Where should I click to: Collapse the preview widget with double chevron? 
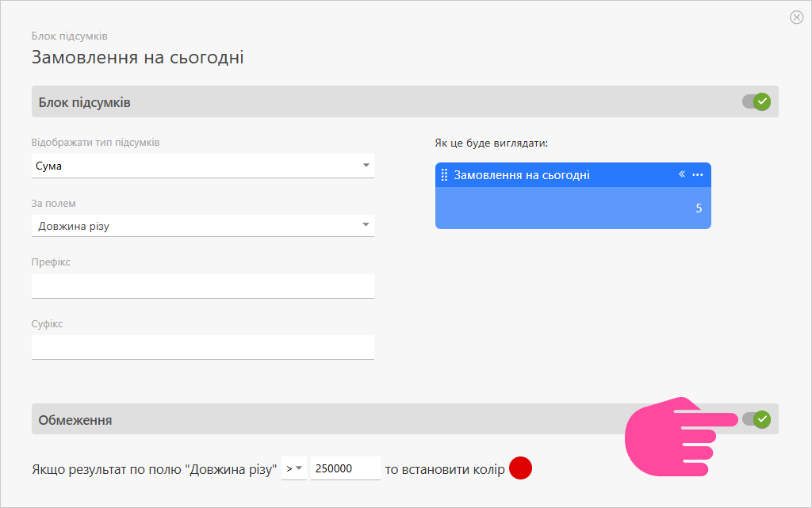click(682, 174)
